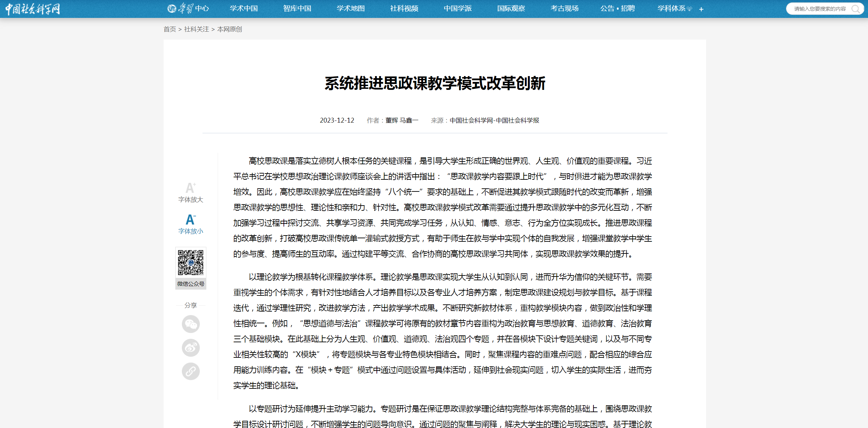This screenshot has height=428, width=868.
Task: Open the 公告·招聘 menu item
Action: pos(618,8)
